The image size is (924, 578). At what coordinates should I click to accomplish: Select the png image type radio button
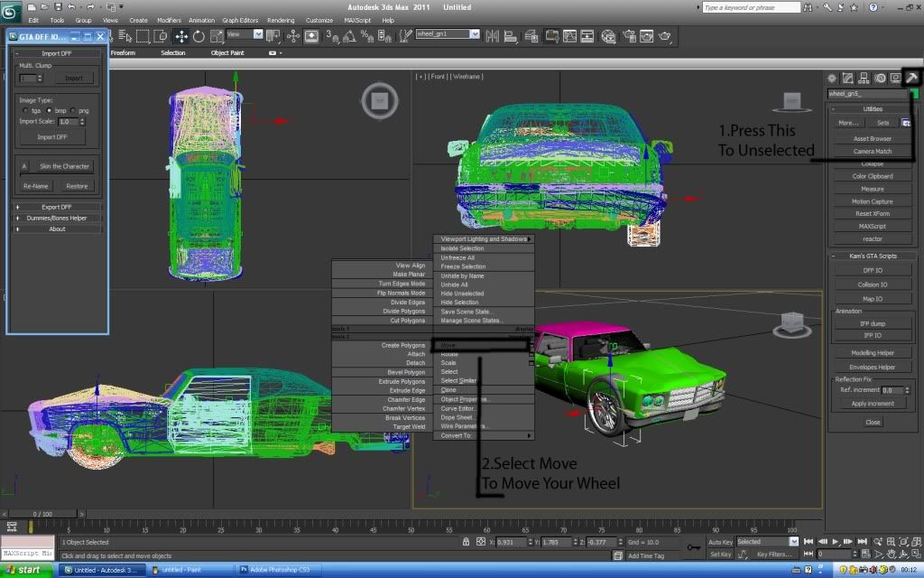coord(72,110)
